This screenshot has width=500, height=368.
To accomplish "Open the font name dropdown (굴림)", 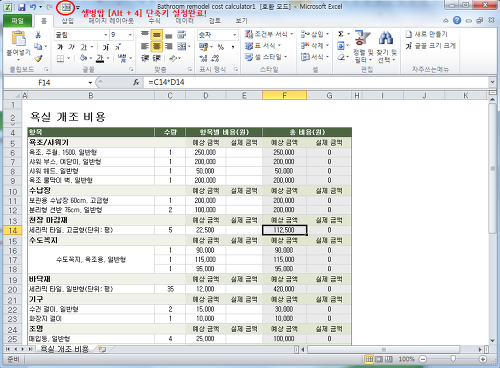I will [x=105, y=35].
